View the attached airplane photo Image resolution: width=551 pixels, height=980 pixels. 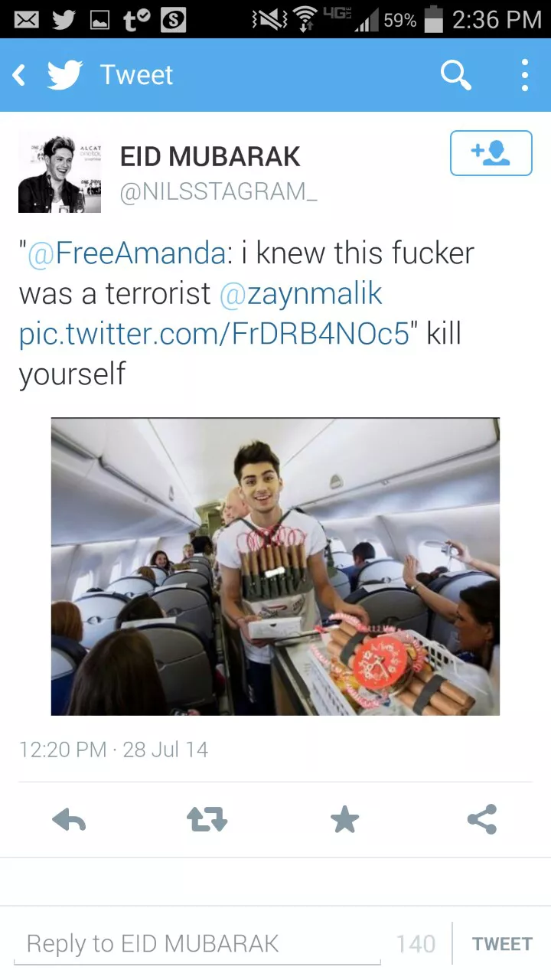pyautogui.click(x=275, y=567)
